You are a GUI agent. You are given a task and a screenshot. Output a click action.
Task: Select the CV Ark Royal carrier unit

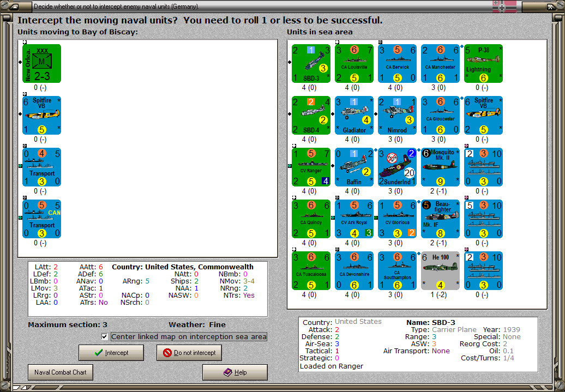coord(354,219)
